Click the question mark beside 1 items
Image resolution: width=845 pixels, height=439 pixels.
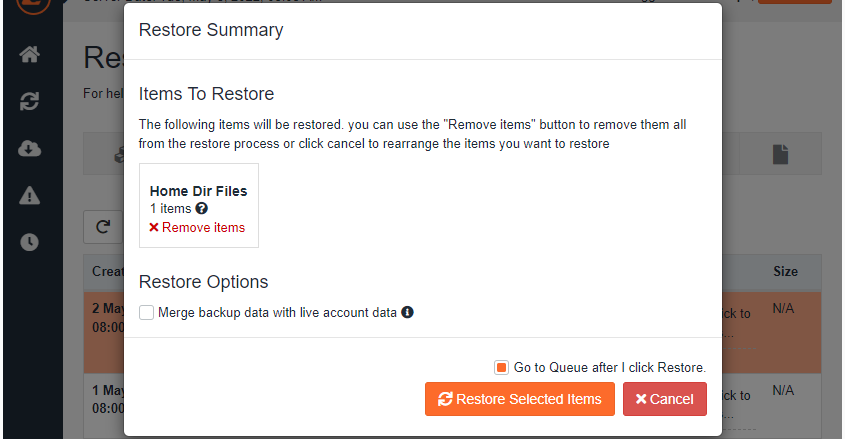click(202, 208)
